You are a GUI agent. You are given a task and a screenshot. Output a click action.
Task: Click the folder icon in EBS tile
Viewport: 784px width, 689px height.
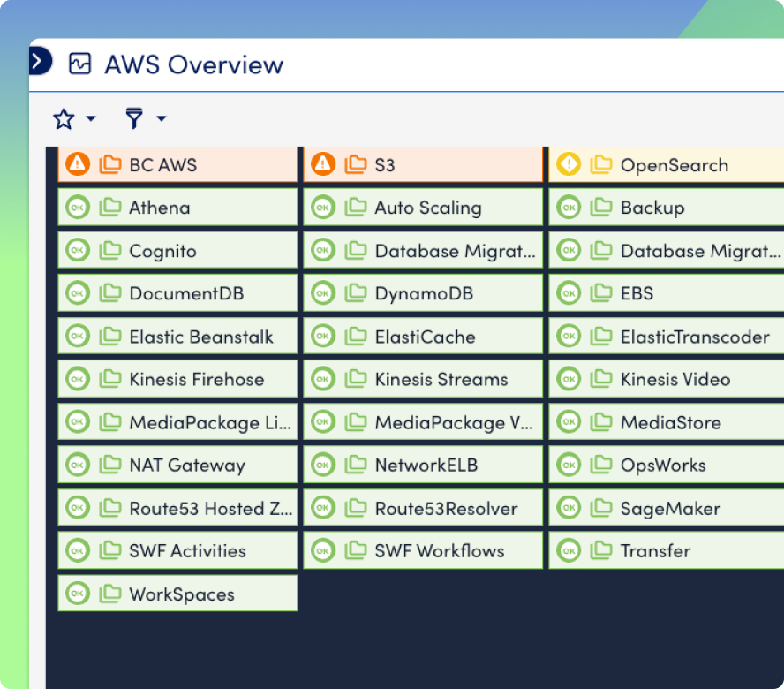click(x=601, y=293)
